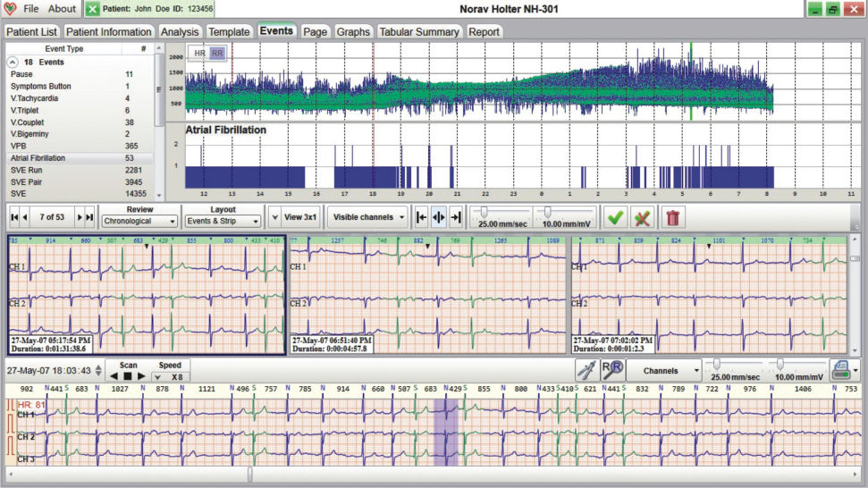868x488 pixels.
Task: Expand the Visible channels dropdown
Action: 369,217
